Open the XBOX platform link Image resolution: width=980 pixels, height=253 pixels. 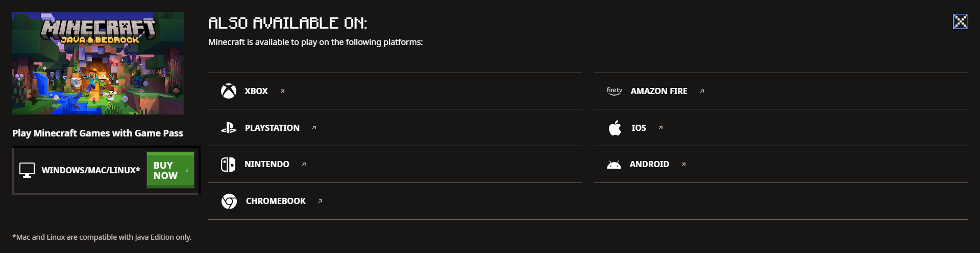(395, 91)
